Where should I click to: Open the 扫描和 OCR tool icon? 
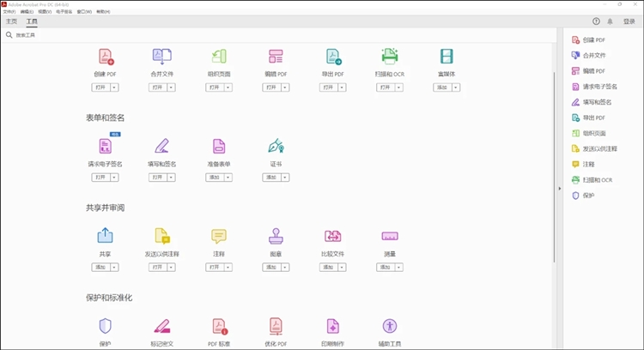click(x=390, y=57)
